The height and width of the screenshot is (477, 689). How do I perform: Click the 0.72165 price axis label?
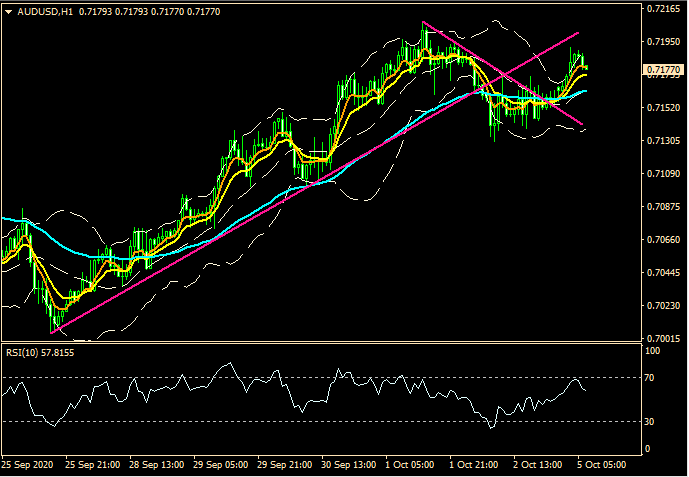pyautogui.click(x=663, y=9)
